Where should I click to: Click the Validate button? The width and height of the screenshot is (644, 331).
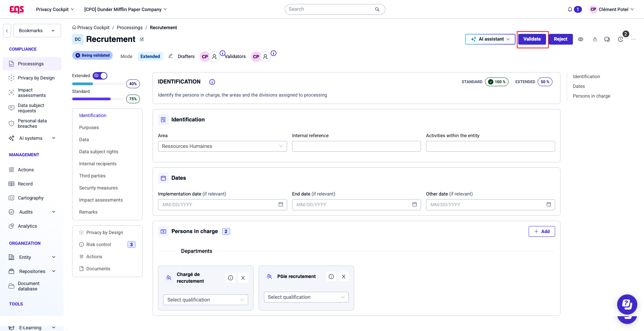532,39
